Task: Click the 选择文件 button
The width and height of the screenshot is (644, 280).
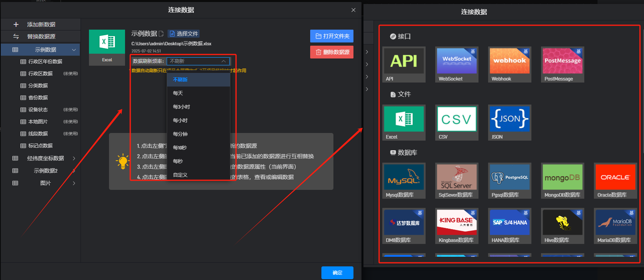Action: 184,34
